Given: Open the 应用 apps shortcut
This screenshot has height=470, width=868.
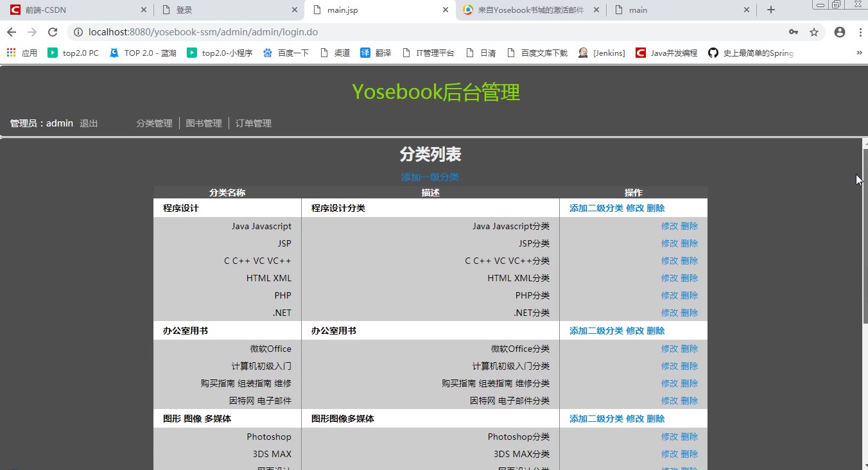Looking at the screenshot, I should tap(22, 53).
